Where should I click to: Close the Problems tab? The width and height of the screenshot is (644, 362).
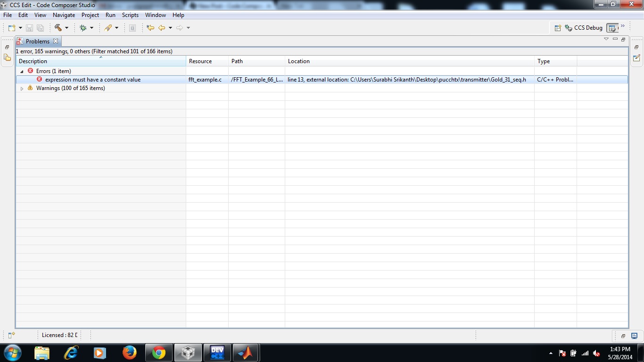pyautogui.click(x=55, y=41)
